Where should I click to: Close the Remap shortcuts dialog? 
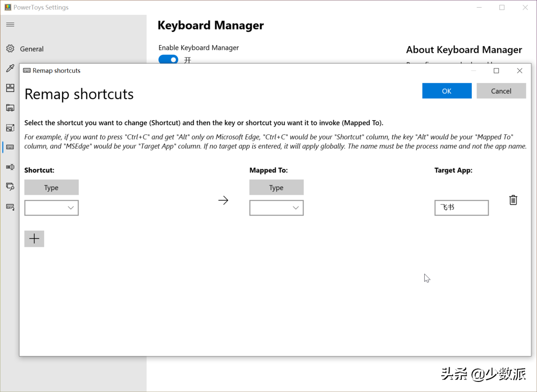tap(520, 70)
